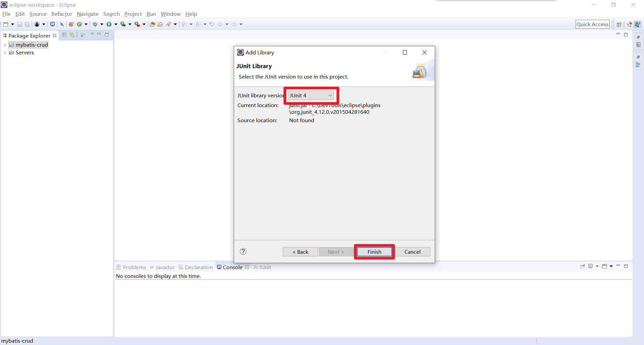Click the Quick Access field

pos(592,24)
